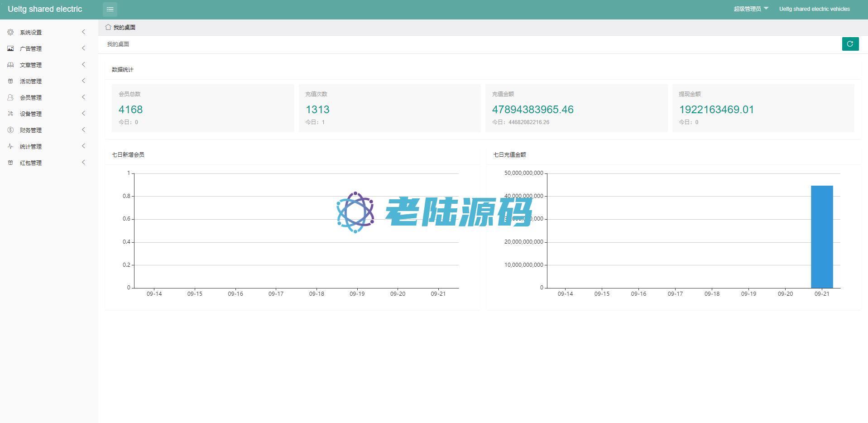The width and height of the screenshot is (868, 423).
Task: Click the green refresh button
Action: pos(850,44)
